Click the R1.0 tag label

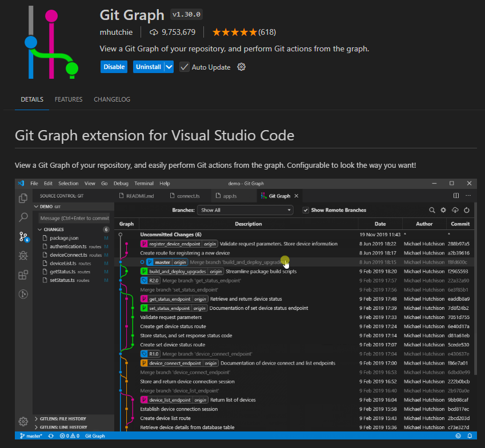[150, 354]
